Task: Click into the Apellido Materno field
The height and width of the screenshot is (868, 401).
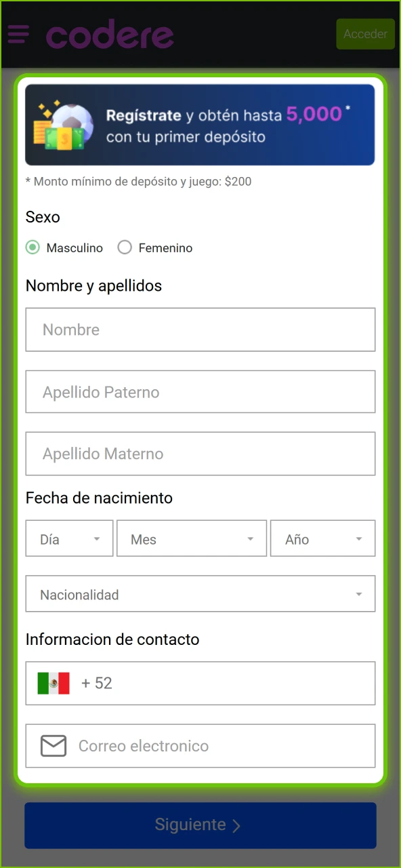Action: [200, 454]
